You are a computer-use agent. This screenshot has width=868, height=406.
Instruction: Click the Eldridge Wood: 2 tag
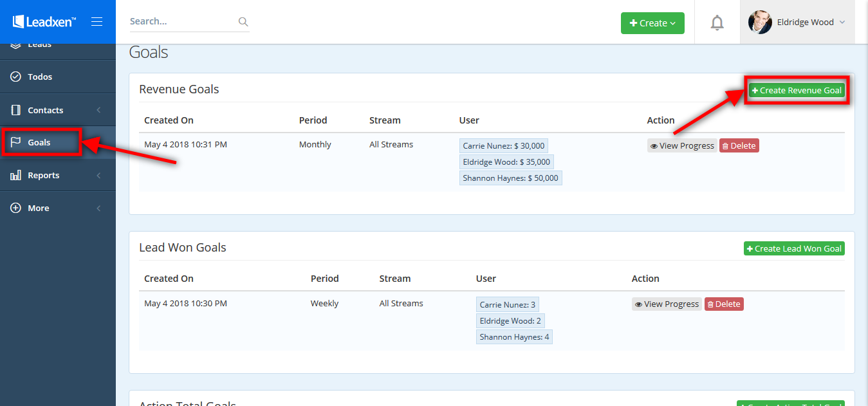tap(511, 320)
